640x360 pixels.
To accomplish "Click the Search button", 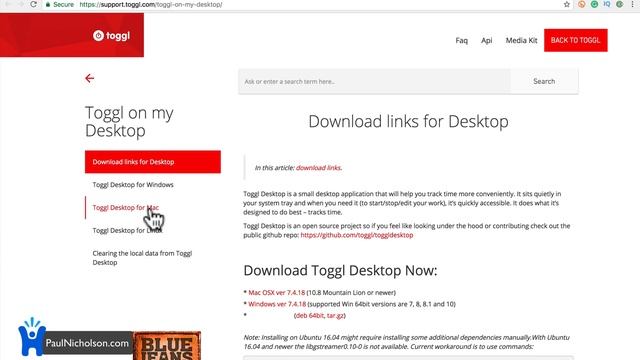I will pyautogui.click(x=544, y=81).
